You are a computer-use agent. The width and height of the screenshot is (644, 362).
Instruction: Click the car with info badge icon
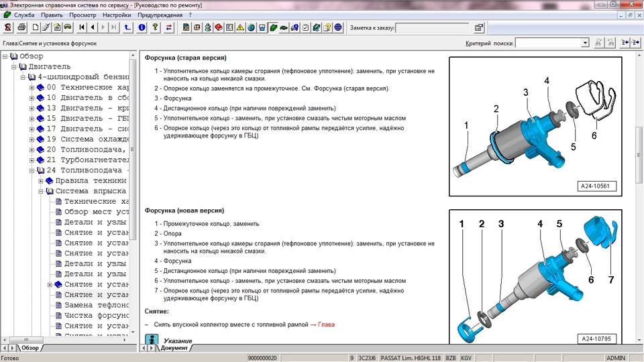coord(294,27)
